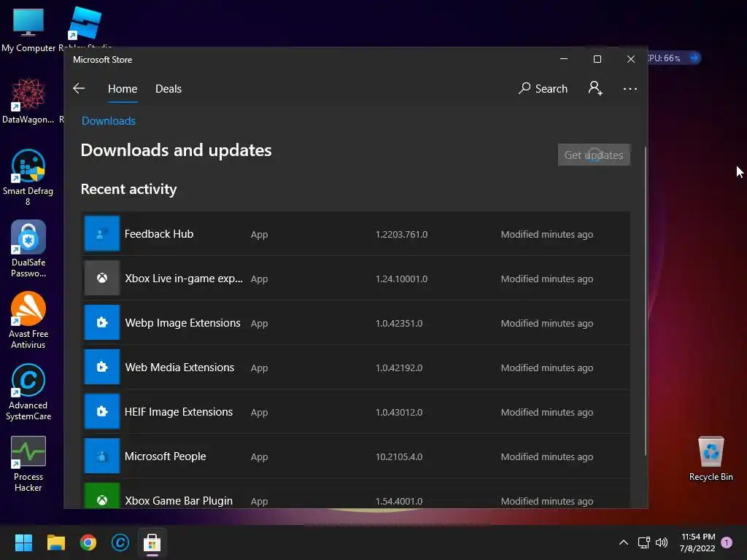Click version 1.2203.761.0 text

pyautogui.click(x=402, y=234)
